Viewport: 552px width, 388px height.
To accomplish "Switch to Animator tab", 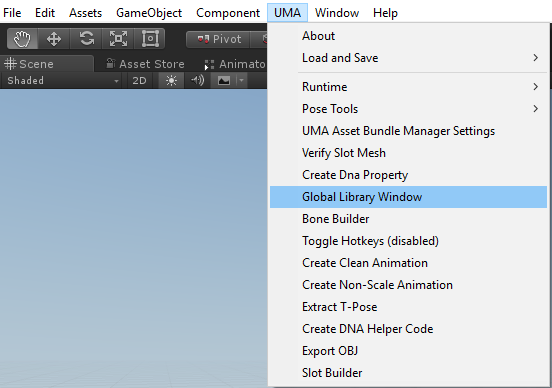I will (x=235, y=64).
